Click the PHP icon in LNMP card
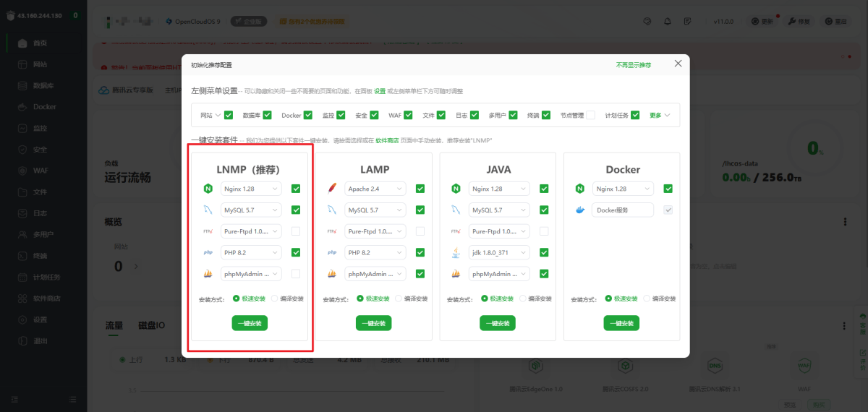This screenshot has width=868, height=412. coord(208,253)
